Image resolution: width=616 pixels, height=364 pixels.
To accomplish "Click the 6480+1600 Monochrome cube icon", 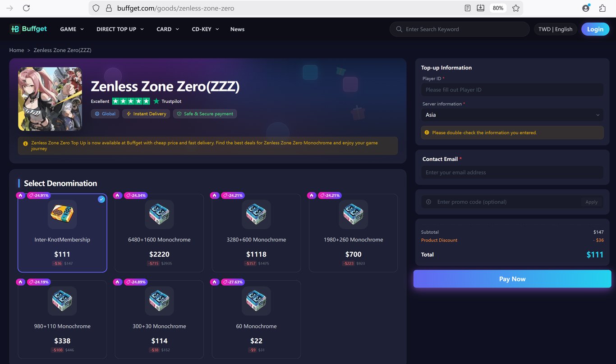I will pos(159,214).
